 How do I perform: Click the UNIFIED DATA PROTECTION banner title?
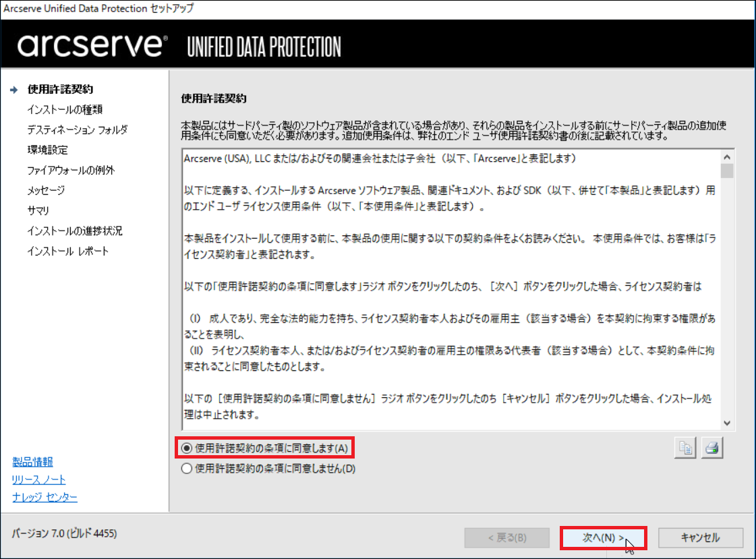point(264,47)
